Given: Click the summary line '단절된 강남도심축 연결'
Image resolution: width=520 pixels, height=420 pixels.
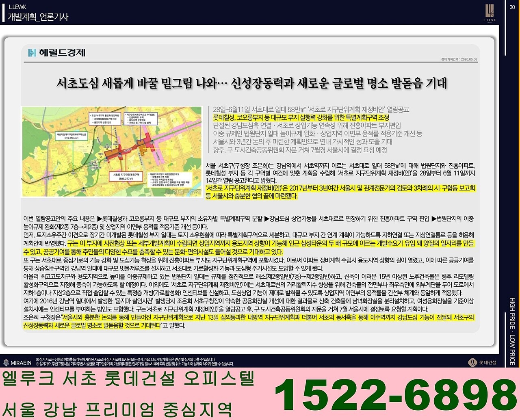Looking at the screenshot, I should [x=307, y=126].
